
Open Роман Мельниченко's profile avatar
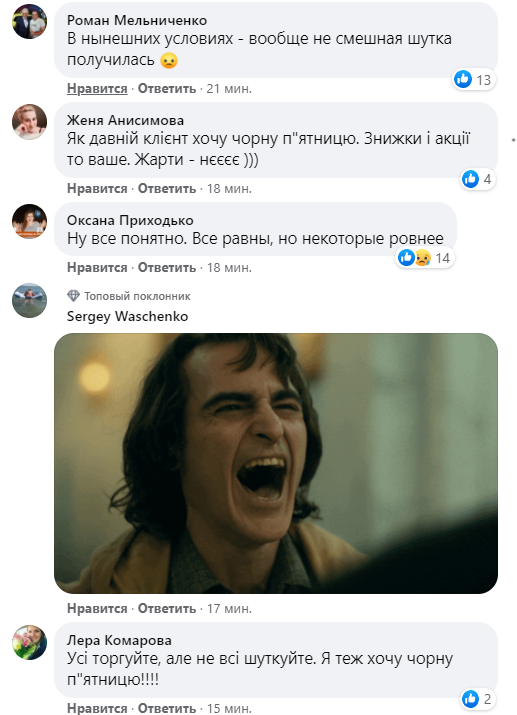[x=29, y=21]
